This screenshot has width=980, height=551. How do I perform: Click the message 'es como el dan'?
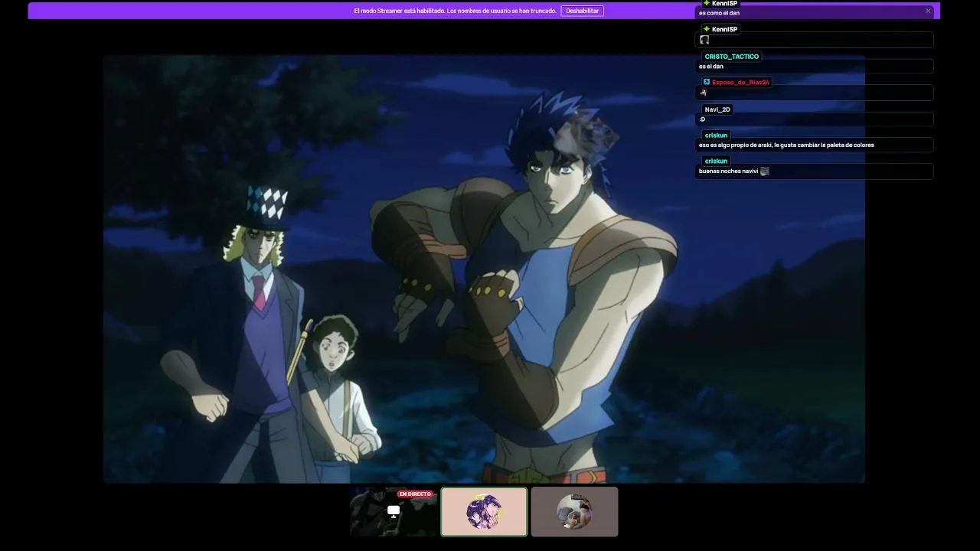tap(719, 13)
